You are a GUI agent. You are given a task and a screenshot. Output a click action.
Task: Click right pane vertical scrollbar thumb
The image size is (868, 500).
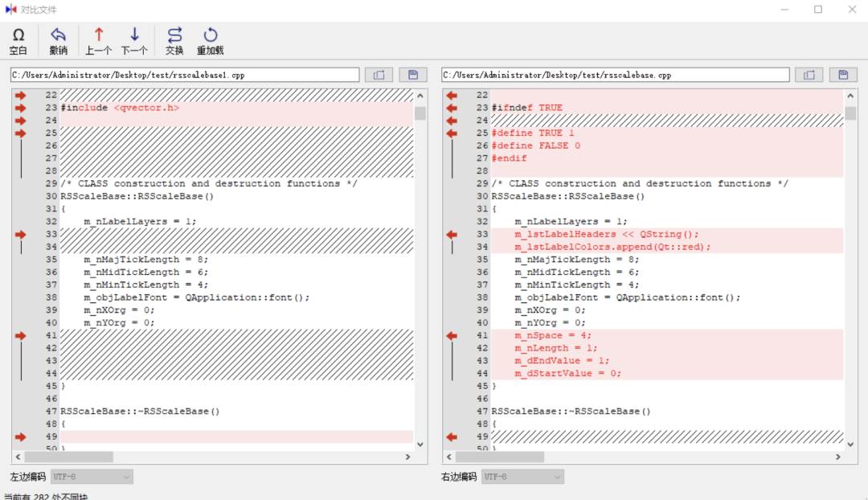click(x=851, y=113)
